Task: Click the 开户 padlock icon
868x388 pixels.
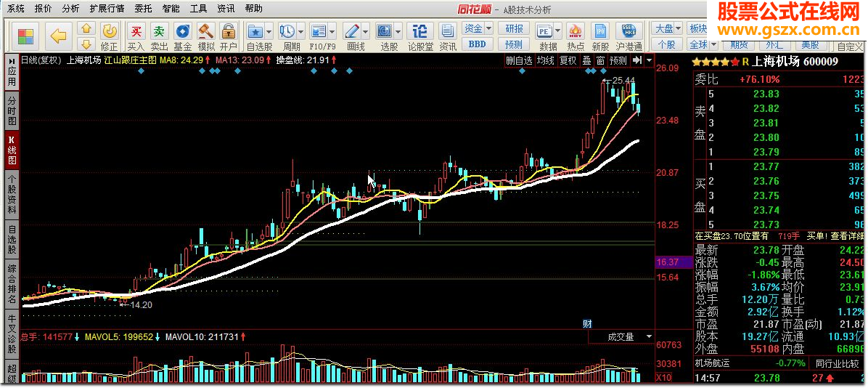Action: coord(228,31)
